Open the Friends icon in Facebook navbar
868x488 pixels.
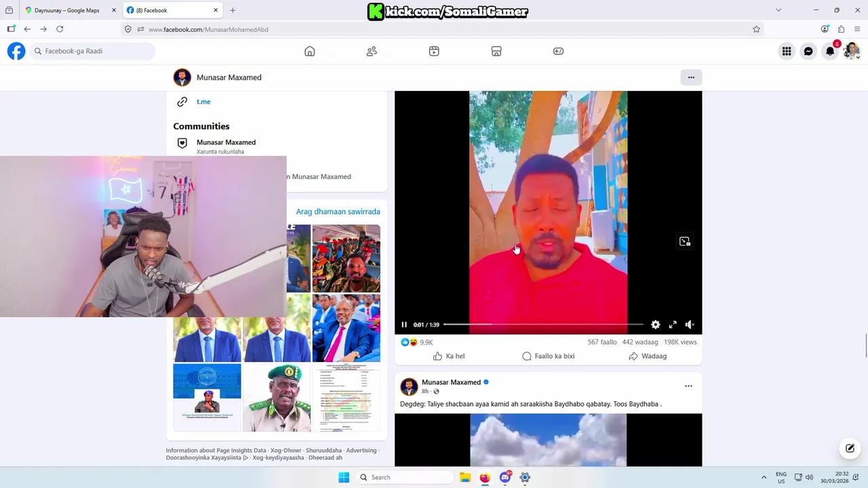[372, 51]
